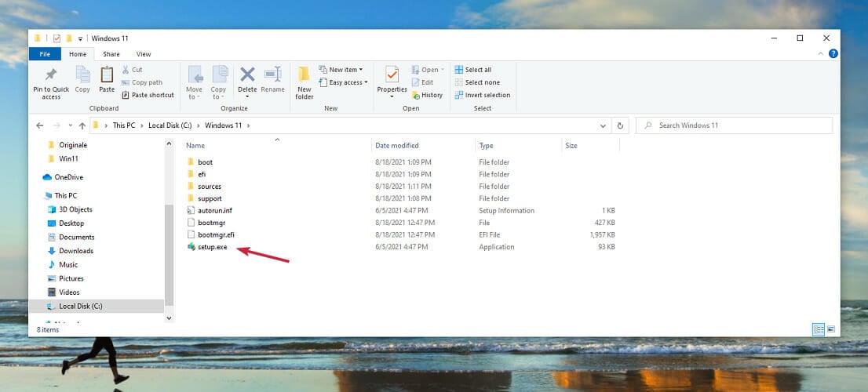Collapse the ribbon with the chevron
Image resolution: width=868 pixels, height=392 pixels.
pyautogui.click(x=820, y=53)
